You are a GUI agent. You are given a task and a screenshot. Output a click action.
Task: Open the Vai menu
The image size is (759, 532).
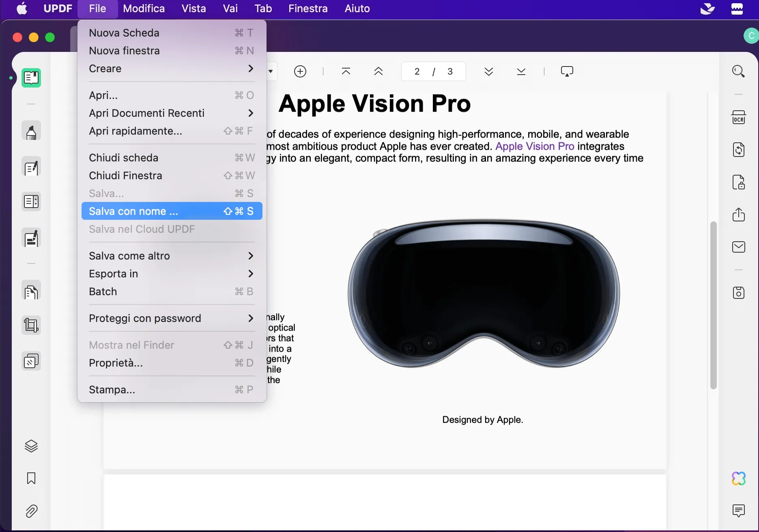(230, 9)
